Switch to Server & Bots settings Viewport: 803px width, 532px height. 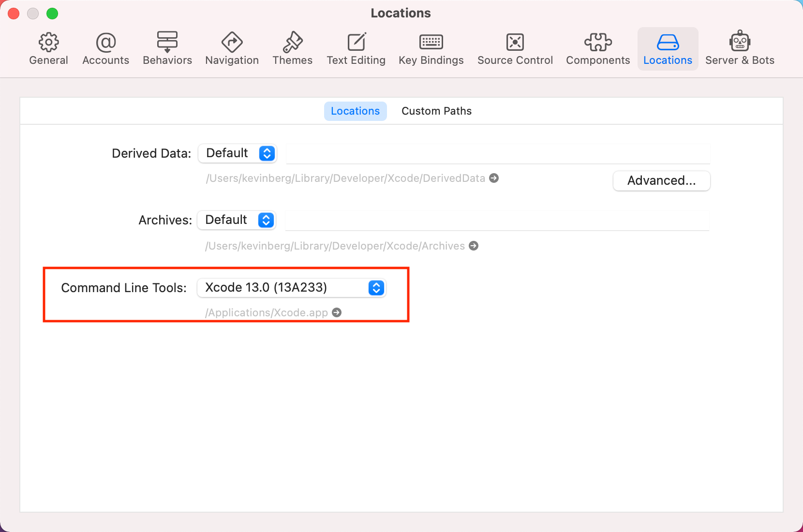tap(740, 48)
